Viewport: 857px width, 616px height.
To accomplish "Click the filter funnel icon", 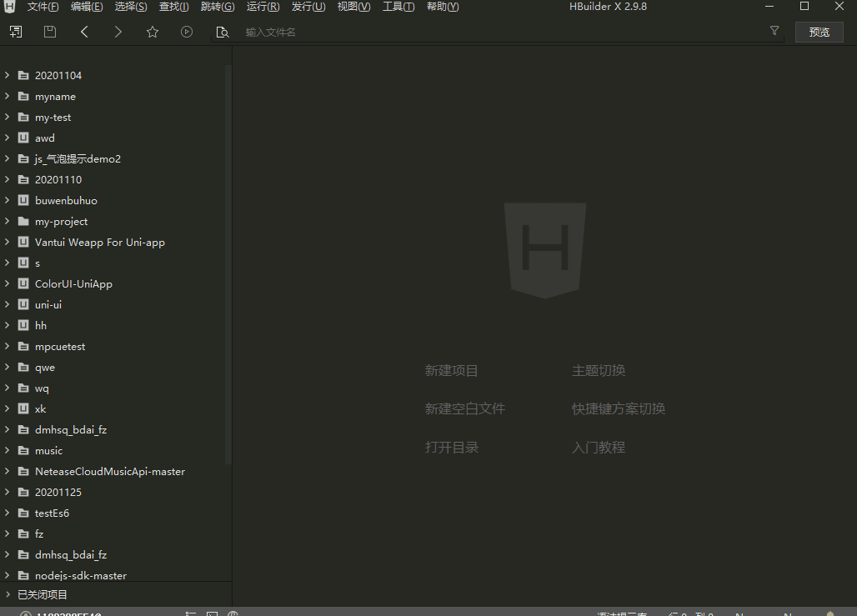I will (x=774, y=31).
